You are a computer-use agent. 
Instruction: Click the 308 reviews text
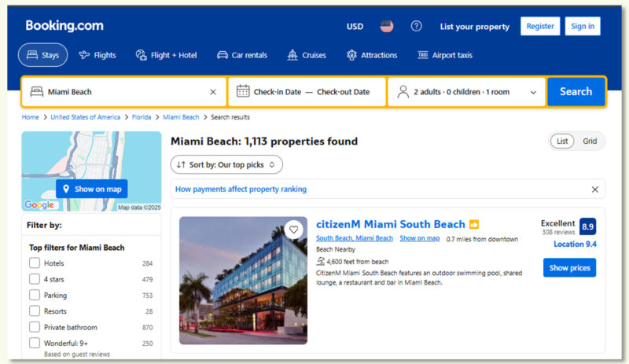coord(558,232)
